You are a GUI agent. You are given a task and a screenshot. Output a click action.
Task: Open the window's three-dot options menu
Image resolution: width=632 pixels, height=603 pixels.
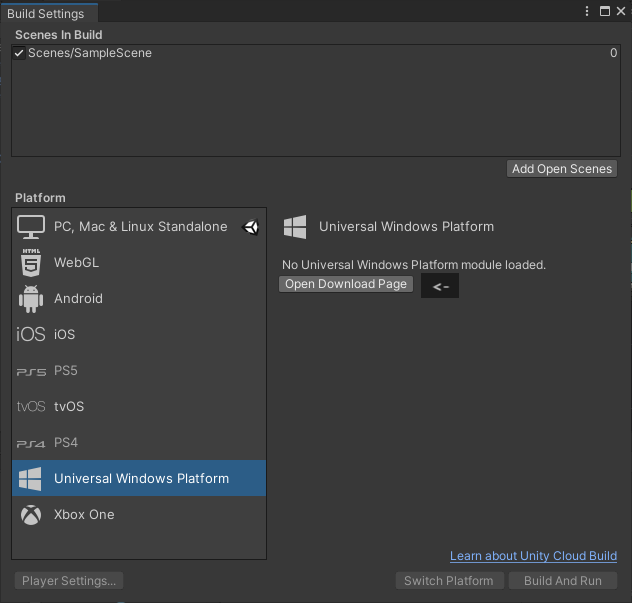(587, 11)
